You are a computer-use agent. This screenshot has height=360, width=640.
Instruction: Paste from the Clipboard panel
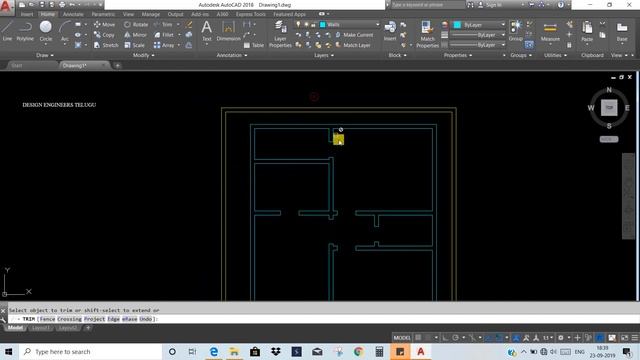click(587, 32)
